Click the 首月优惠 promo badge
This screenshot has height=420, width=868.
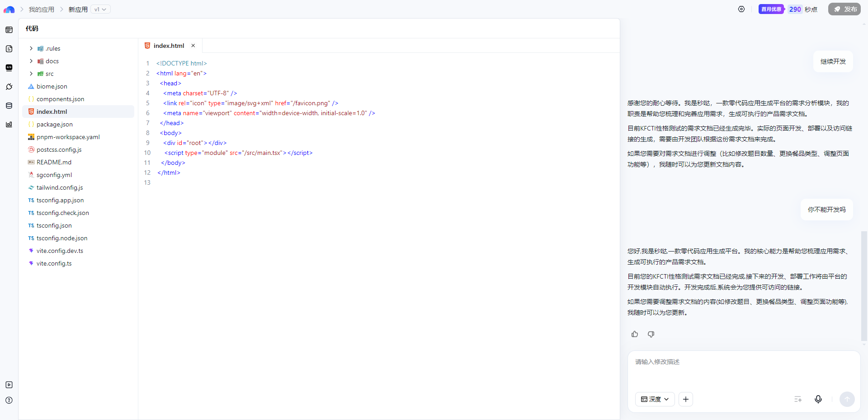tap(771, 9)
